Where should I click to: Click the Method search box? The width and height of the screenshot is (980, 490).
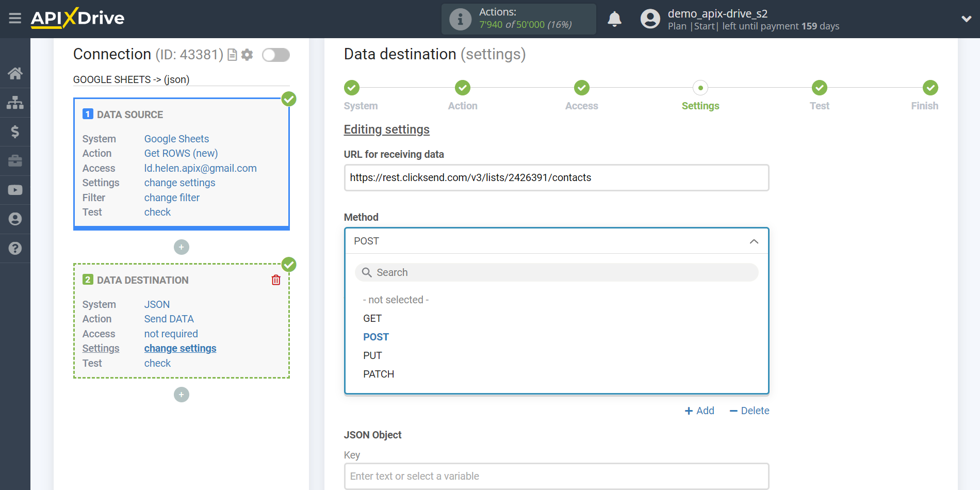557,272
